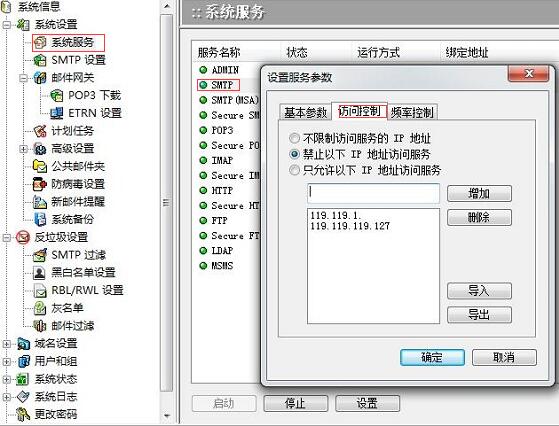Select the 域名设置 icon
This screenshot has width=559, height=426.
(23, 343)
